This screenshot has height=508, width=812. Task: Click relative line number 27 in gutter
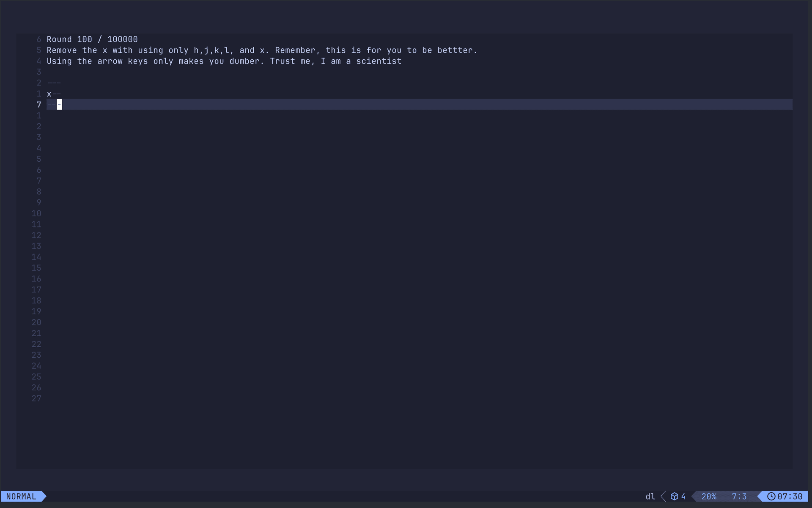[36, 399]
